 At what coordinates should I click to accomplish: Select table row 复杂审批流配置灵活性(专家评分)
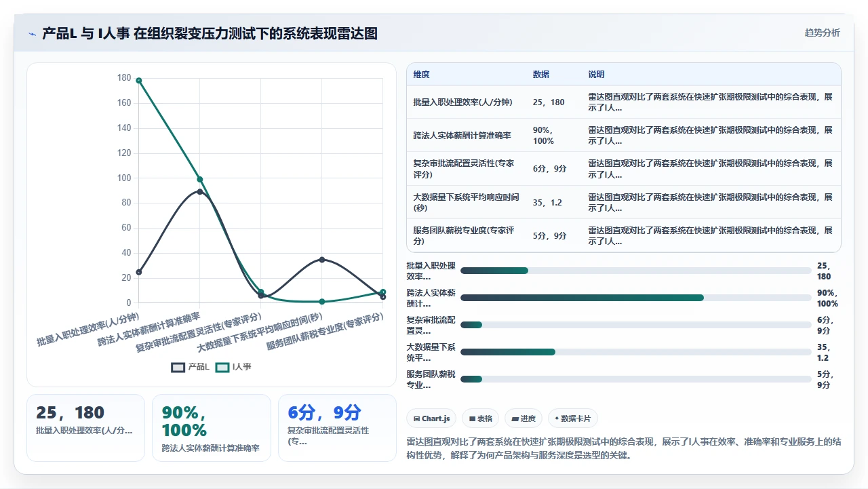pos(623,169)
